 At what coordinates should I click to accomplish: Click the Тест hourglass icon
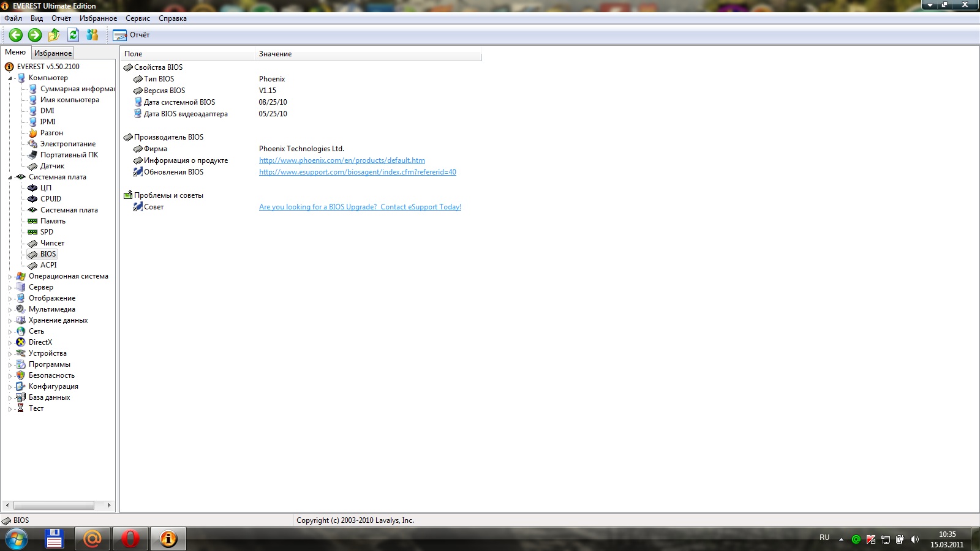click(x=21, y=408)
